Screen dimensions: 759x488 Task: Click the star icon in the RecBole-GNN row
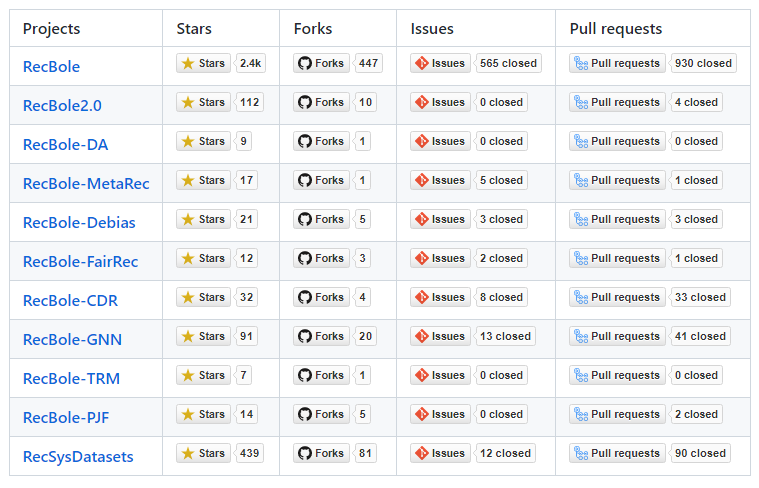point(188,336)
